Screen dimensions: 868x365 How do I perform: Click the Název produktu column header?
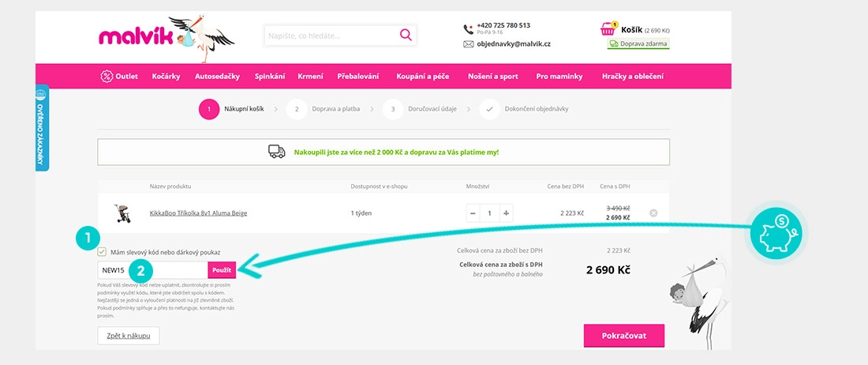pos(170,186)
